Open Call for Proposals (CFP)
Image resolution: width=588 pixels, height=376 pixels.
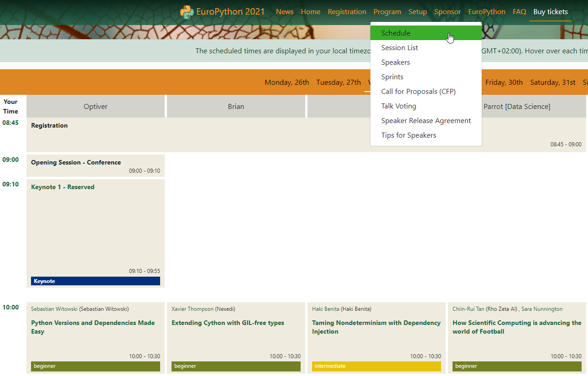coord(418,92)
